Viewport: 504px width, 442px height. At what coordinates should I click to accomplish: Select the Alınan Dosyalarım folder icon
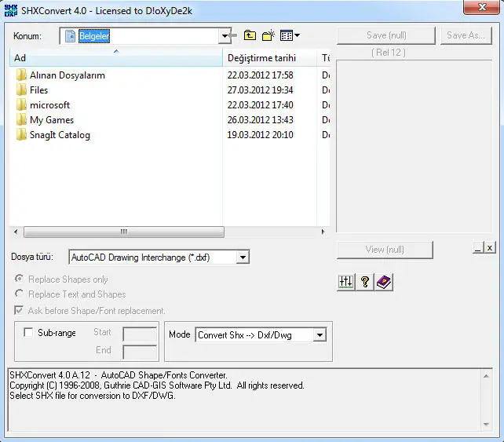pos(21,75)
